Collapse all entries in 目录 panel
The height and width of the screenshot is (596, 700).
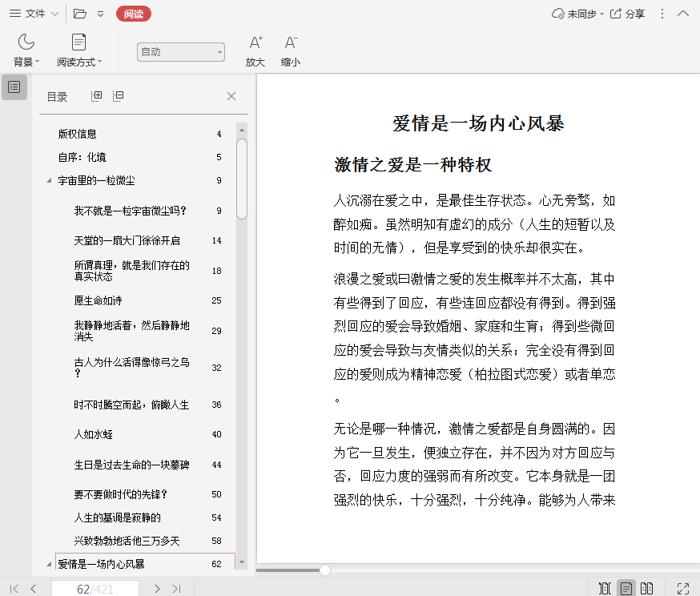tap(118, 96)
